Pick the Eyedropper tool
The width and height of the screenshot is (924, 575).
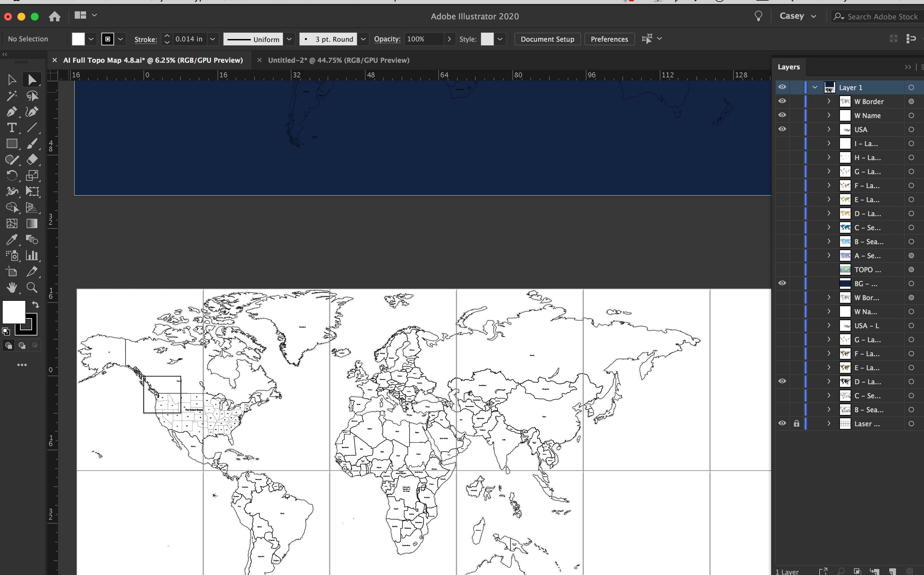pyautogui.click(x=11, y=239)
